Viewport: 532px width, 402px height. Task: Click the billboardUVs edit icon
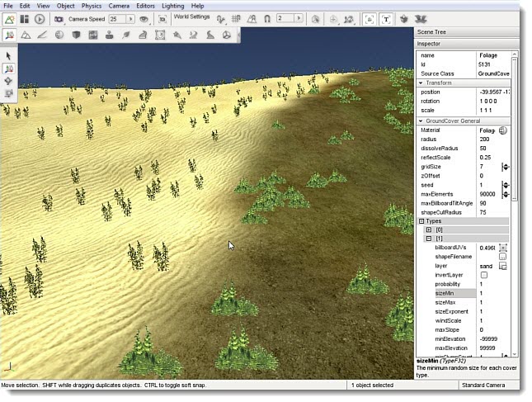(503, 248)
